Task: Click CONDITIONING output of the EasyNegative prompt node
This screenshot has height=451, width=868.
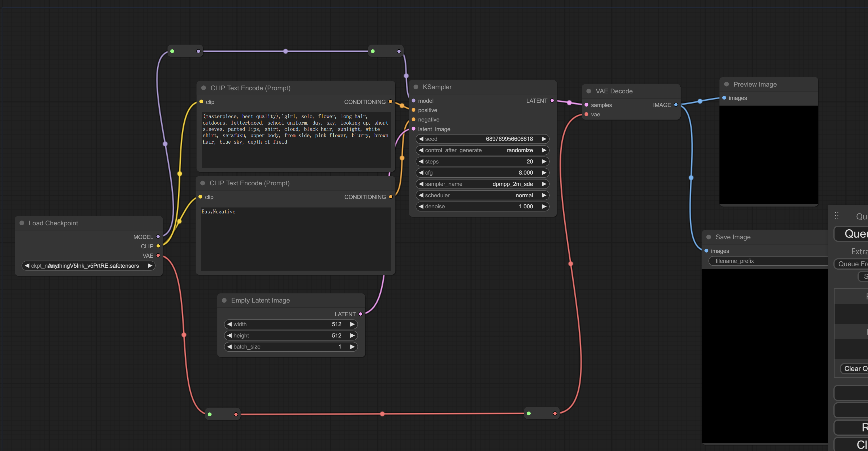Action: (391, 197)
